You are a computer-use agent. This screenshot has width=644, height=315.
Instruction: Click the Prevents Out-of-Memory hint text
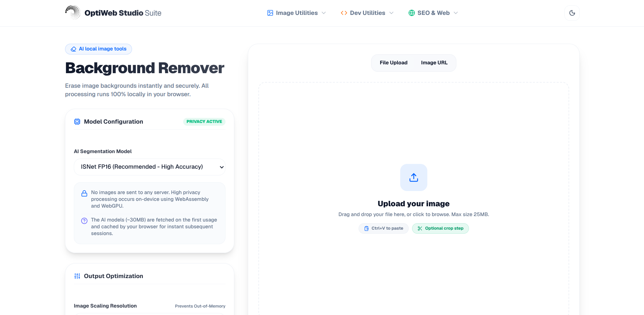point(200,306)
